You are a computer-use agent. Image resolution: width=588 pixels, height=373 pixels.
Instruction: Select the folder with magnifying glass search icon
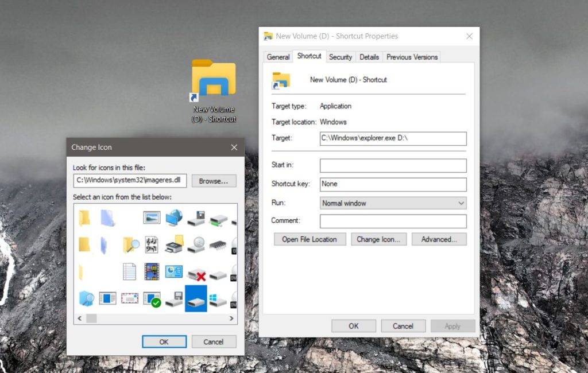[x=129, y=246]
